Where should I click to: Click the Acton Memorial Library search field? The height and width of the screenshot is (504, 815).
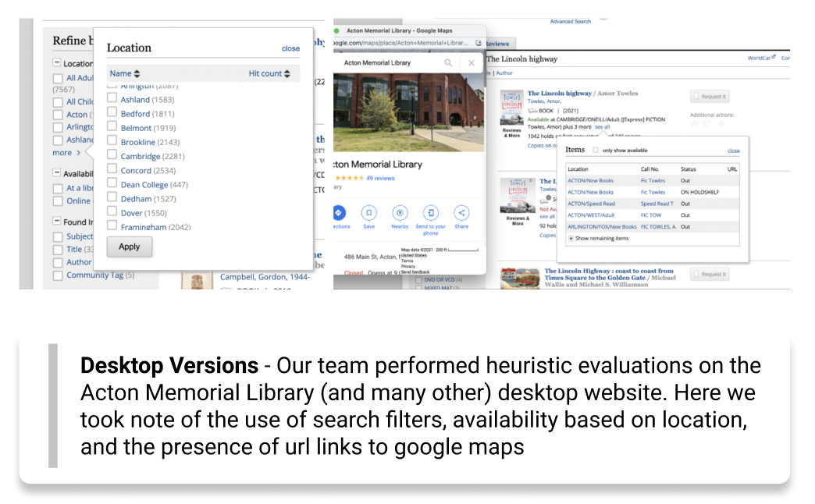pos(377,63)
